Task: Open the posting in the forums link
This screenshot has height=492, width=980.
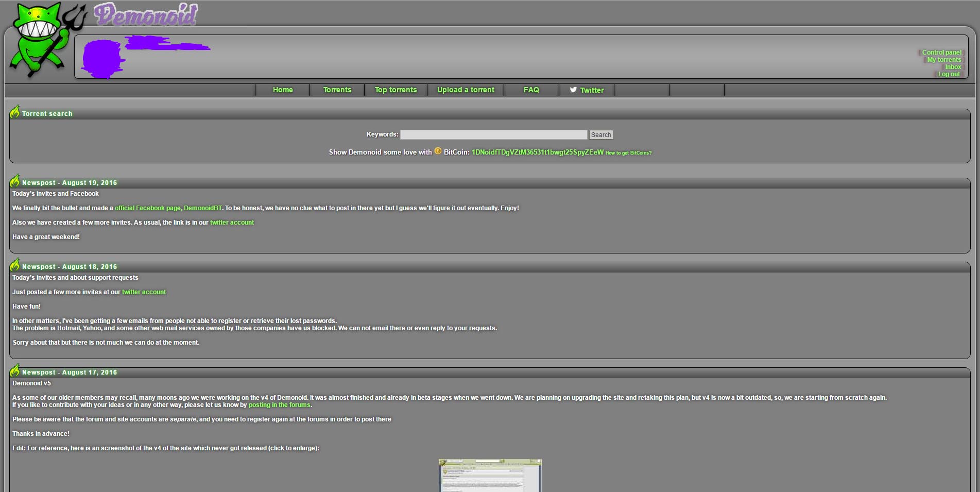Action: pos(280,405)
